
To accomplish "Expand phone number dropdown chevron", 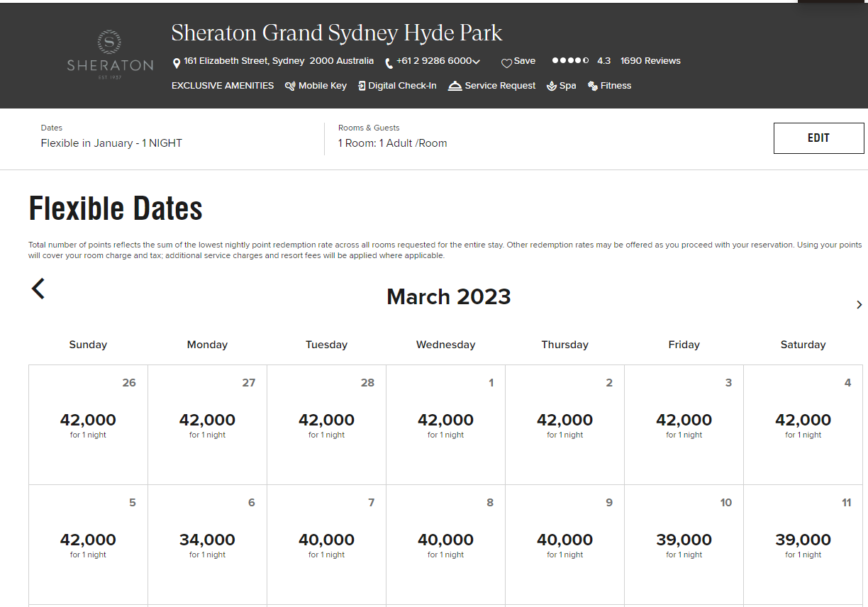I will pos(476,62).
